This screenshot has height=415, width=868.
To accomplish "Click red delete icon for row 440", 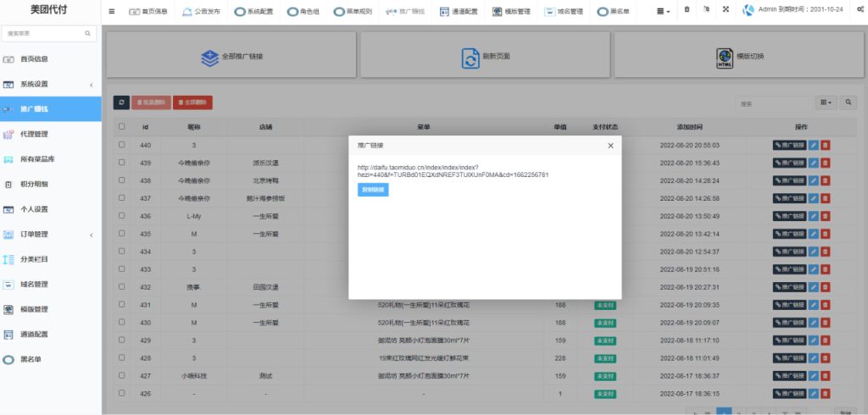I will pos(825,146).
